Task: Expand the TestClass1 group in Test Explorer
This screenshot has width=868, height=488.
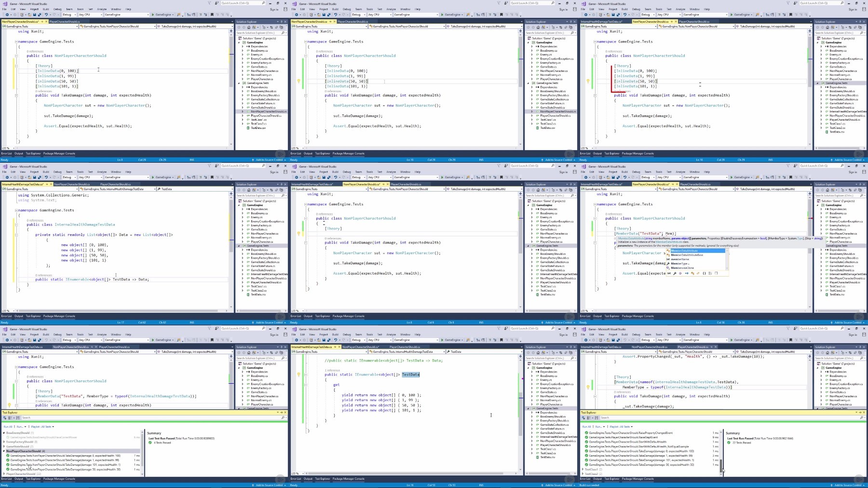Action: click(583, 469)
